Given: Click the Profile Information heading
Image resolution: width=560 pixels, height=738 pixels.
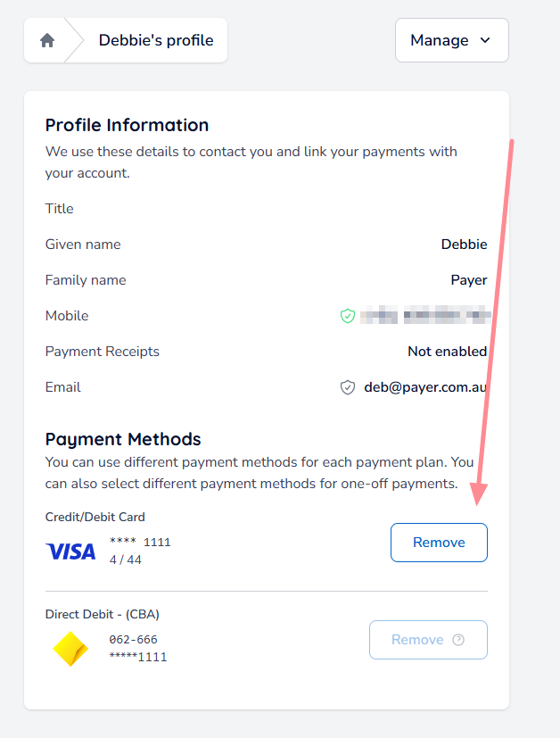Looking at the screenshot, I should click(x=127, y=125).
